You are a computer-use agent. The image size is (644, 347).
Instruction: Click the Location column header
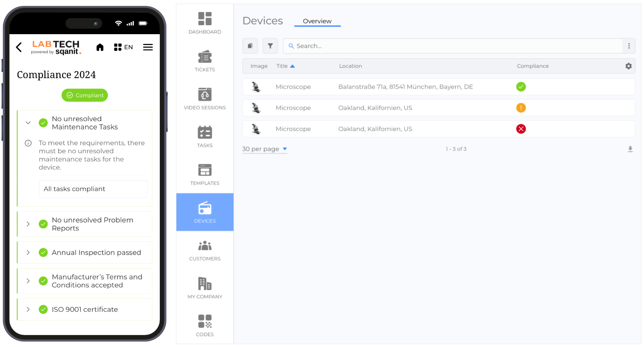(x=351, y=66)
